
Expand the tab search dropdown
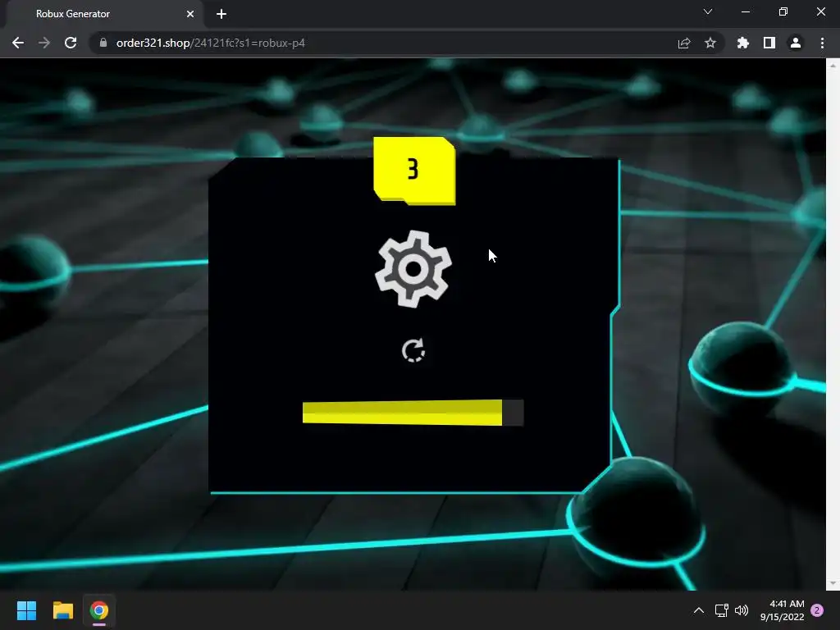point(708,11)
